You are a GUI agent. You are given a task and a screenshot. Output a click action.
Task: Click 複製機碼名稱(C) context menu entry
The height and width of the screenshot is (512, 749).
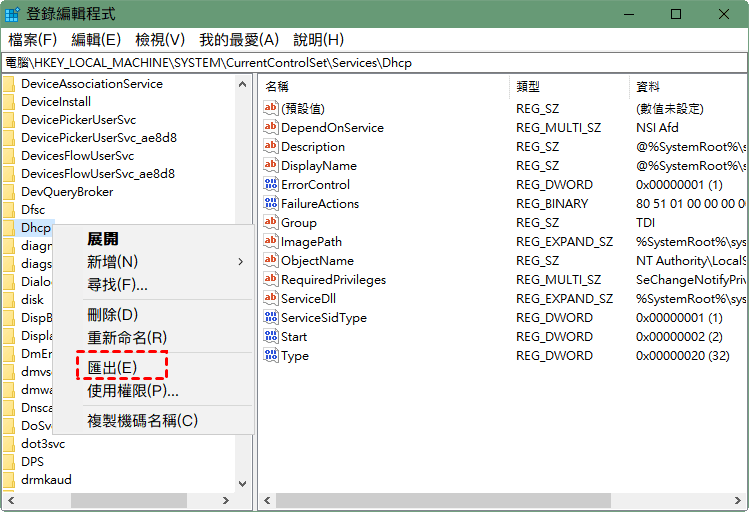pyautogui.click(x=142, y=421)
